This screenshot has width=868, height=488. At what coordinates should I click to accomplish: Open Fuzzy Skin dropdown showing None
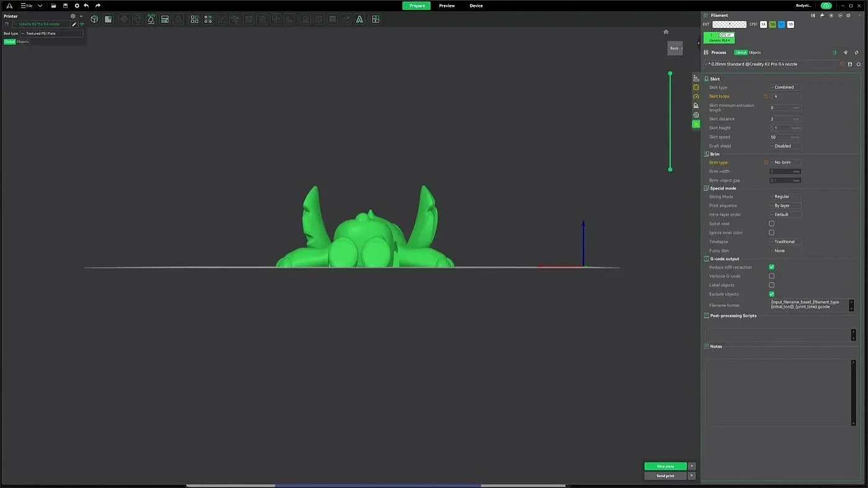(x=785, y=251)
